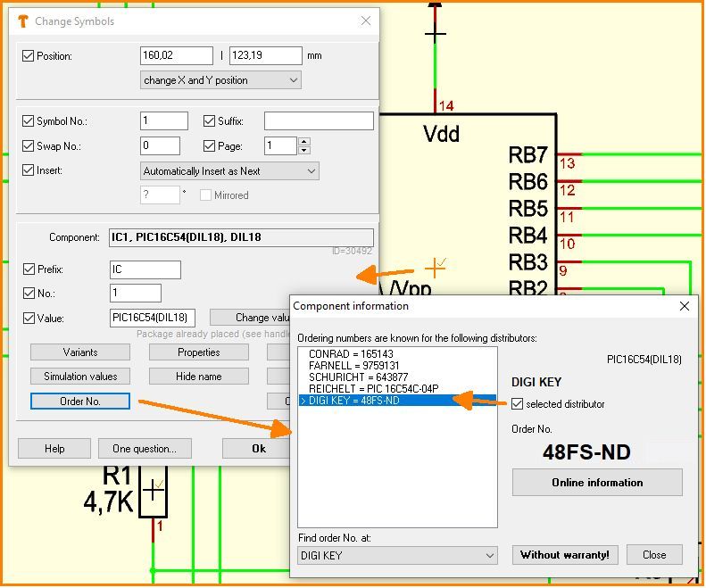Uncheck the selected distributor checkbox

coord(518,404)
